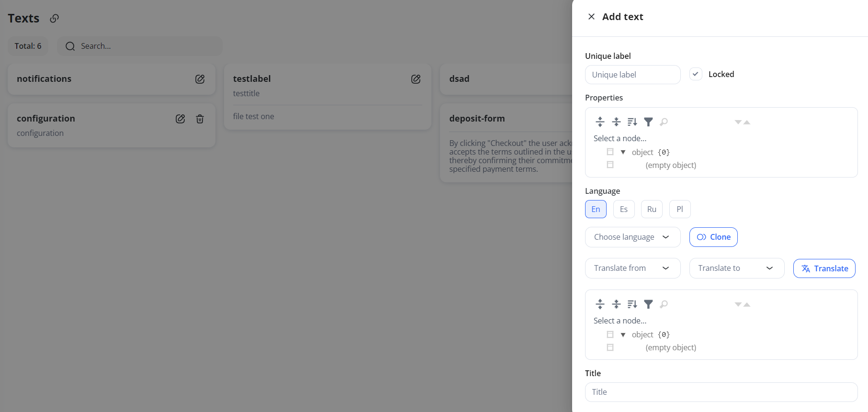Toggle the Locked checkbox
868x412 pixels.
click(696, 74)
